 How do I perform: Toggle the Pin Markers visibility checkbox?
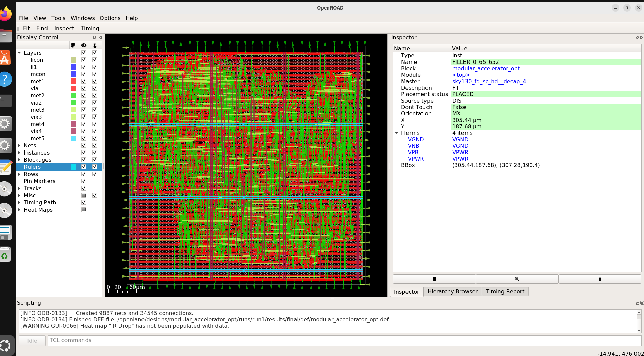[84, 181]
